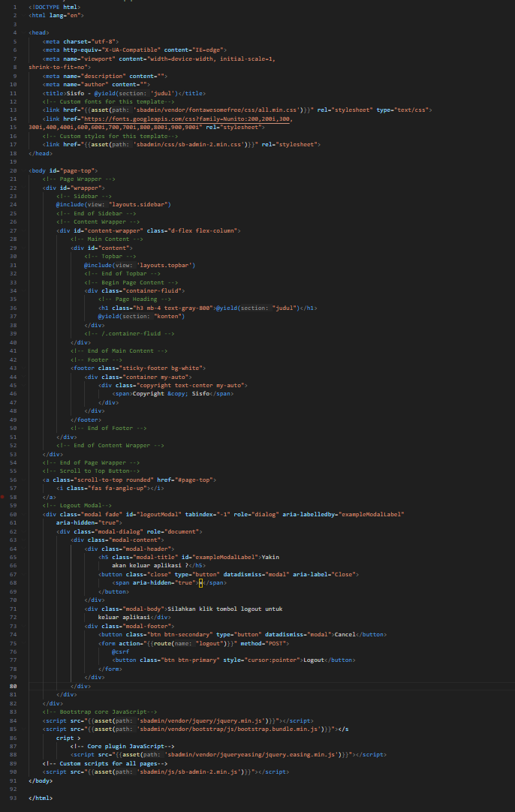Click the closing html tag
Image resolution: width=515 pixels, height=812 pixels.
pyautogui.click(x=41, y=798)
